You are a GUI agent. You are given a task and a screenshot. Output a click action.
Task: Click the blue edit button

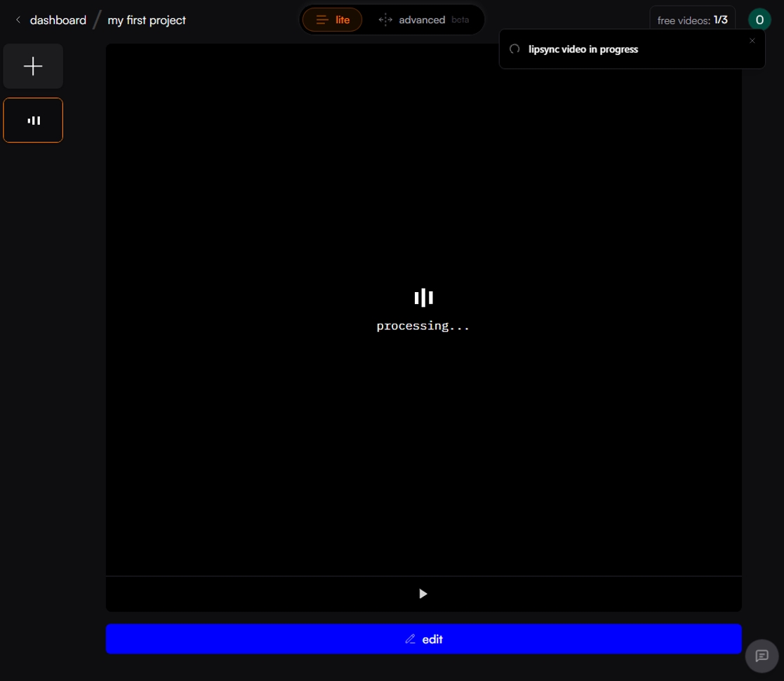[x=423, y=639]
